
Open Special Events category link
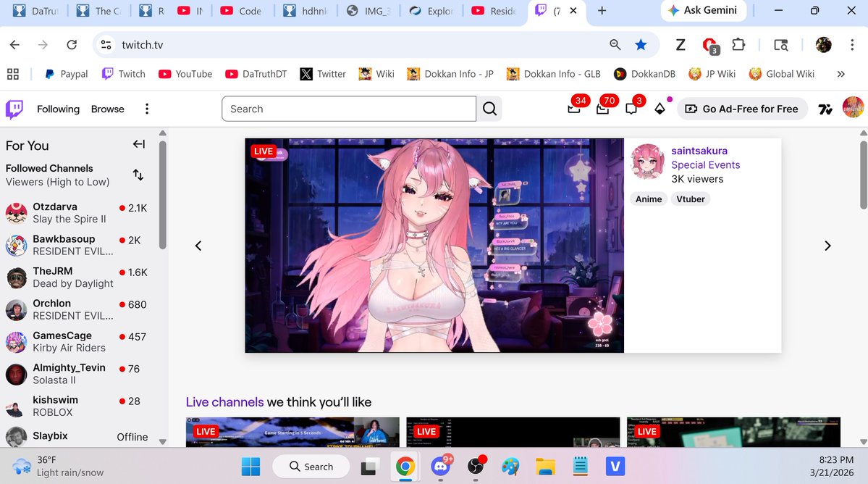point(705,165)
